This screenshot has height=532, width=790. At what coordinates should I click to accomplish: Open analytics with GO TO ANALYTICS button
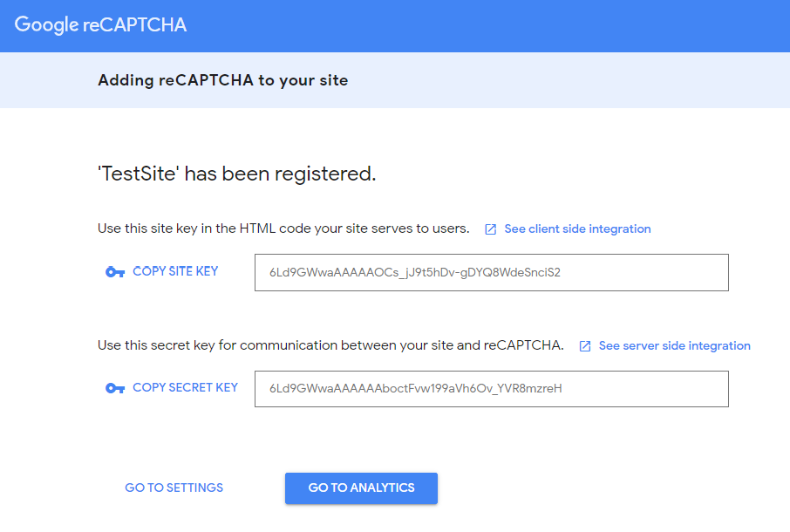(x=361, y=488)
